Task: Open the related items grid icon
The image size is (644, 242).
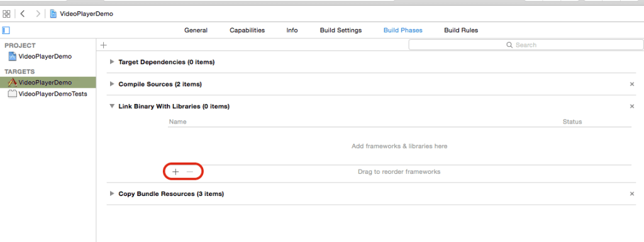Action: coord(6,14)
